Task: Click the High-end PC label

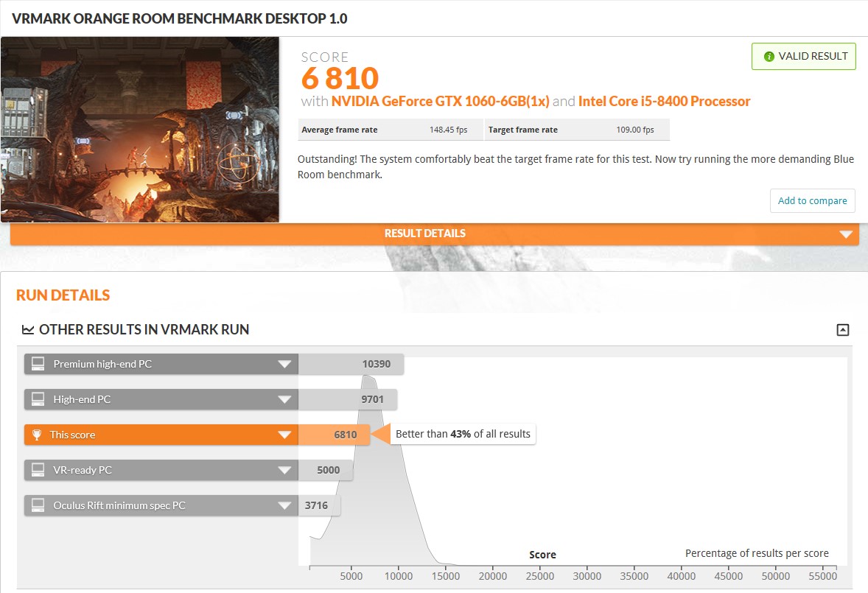Action: (82, 399)
